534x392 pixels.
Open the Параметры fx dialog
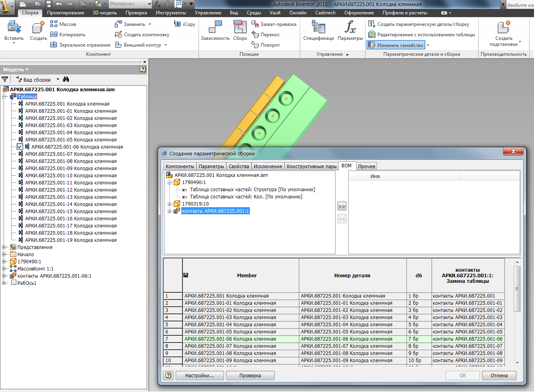point(350,31)
